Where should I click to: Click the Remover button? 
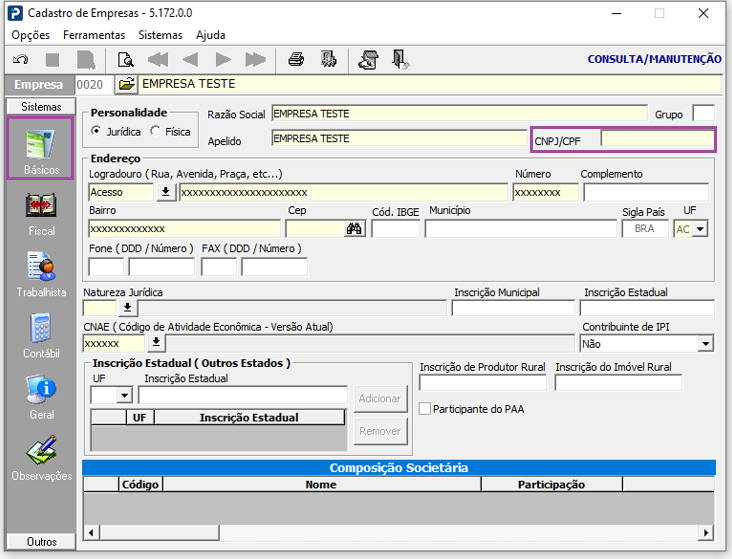pyautogui.click(x=380, y=431)
